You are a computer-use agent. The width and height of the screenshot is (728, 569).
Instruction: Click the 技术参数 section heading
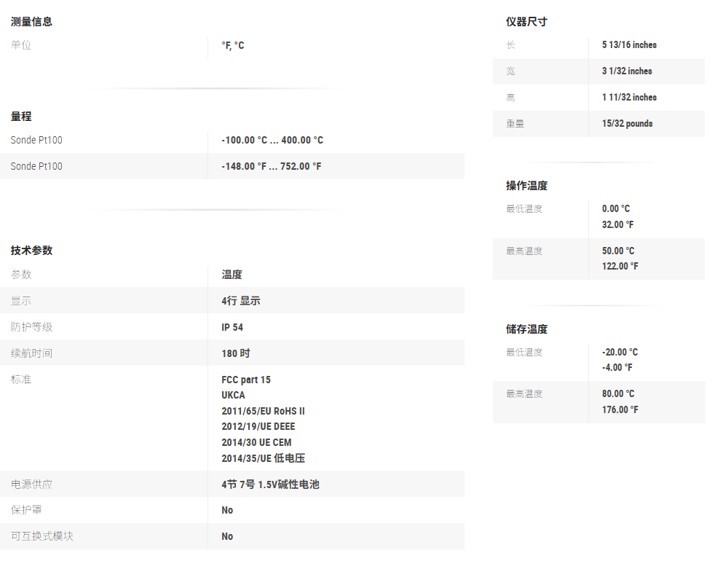pos(31,251)
